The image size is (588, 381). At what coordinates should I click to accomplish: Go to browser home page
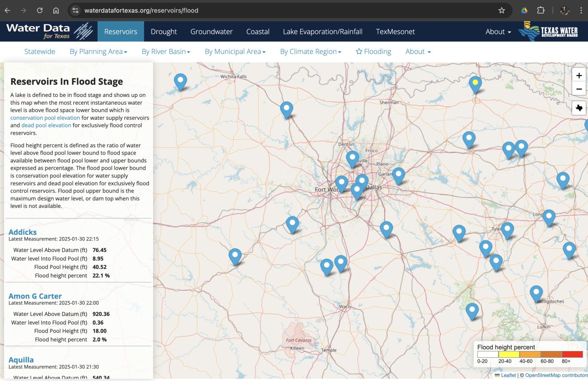pyautogui.click(x=56, y=11)
